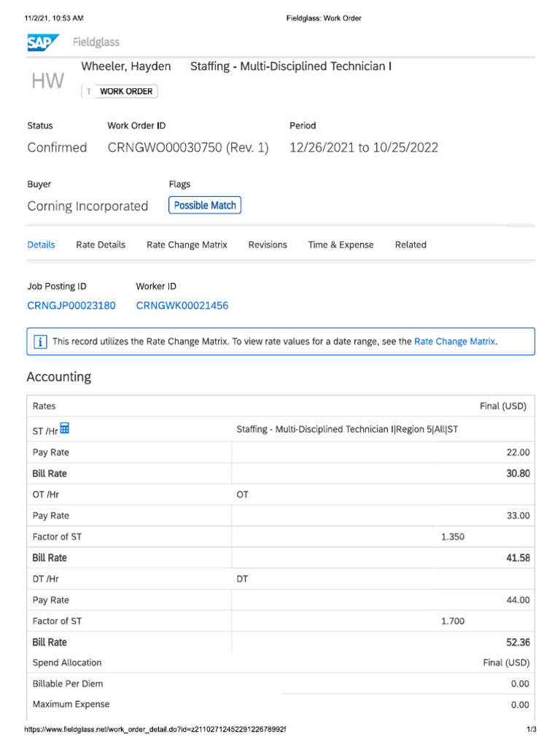Screen dimensions: 560x747
Task: Click the HW worker avatar initials
Action: pos(47,81)
